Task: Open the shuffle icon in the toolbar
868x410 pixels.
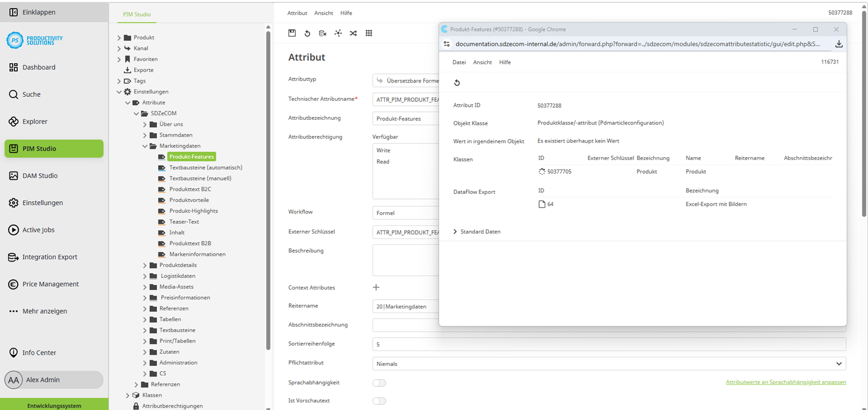Action: [x=353, y=33]
